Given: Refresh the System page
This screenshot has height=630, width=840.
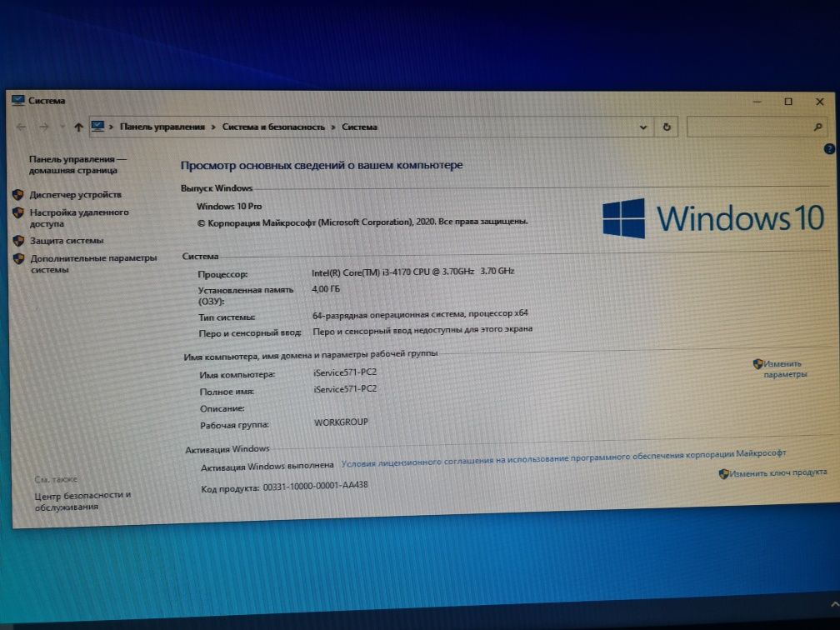Looking at the screenshot, I should (x=667, y=127).
